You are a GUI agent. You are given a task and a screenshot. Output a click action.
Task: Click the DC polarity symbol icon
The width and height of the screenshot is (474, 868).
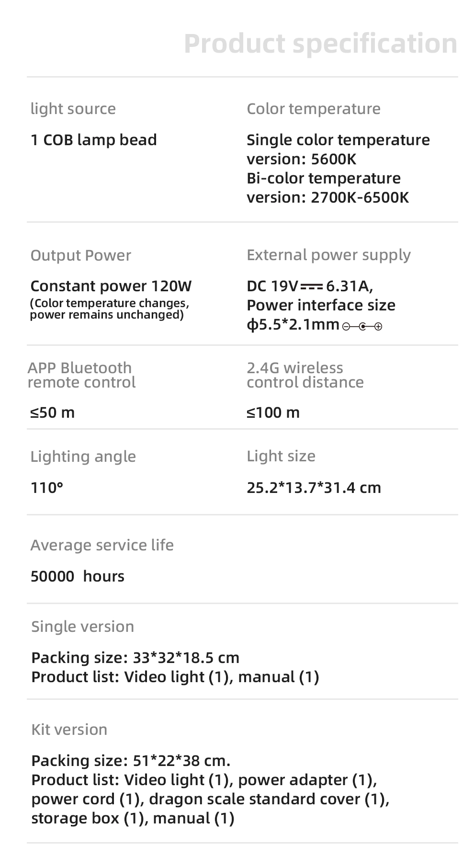pyautogui.click(x=363, y=327)
